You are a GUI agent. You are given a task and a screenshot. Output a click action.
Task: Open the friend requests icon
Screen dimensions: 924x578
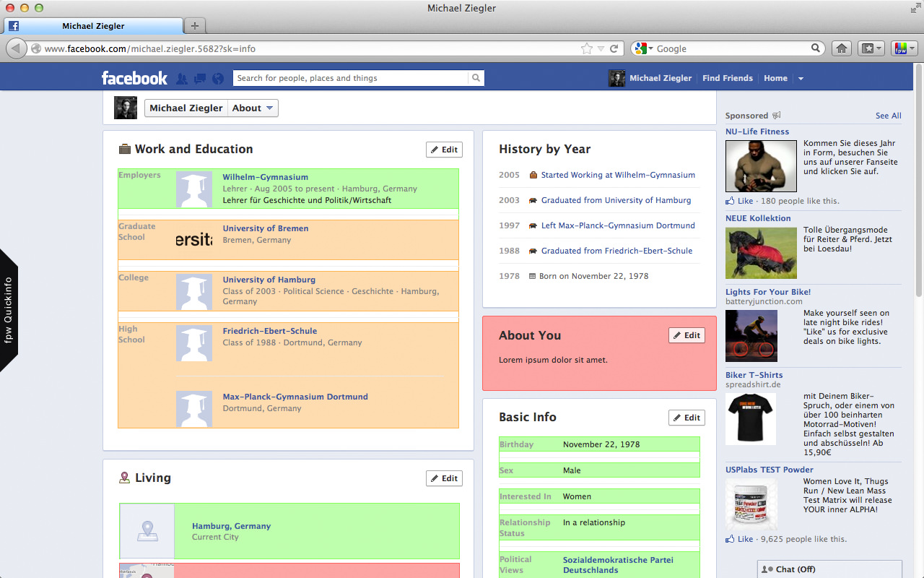click(182, 78)
